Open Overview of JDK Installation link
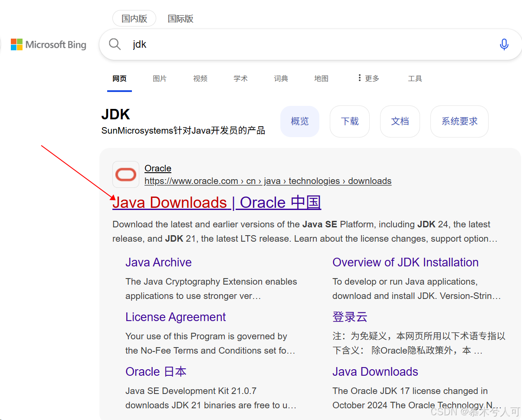The height and width of the screenshot is (420, 522). pos(405,262)
